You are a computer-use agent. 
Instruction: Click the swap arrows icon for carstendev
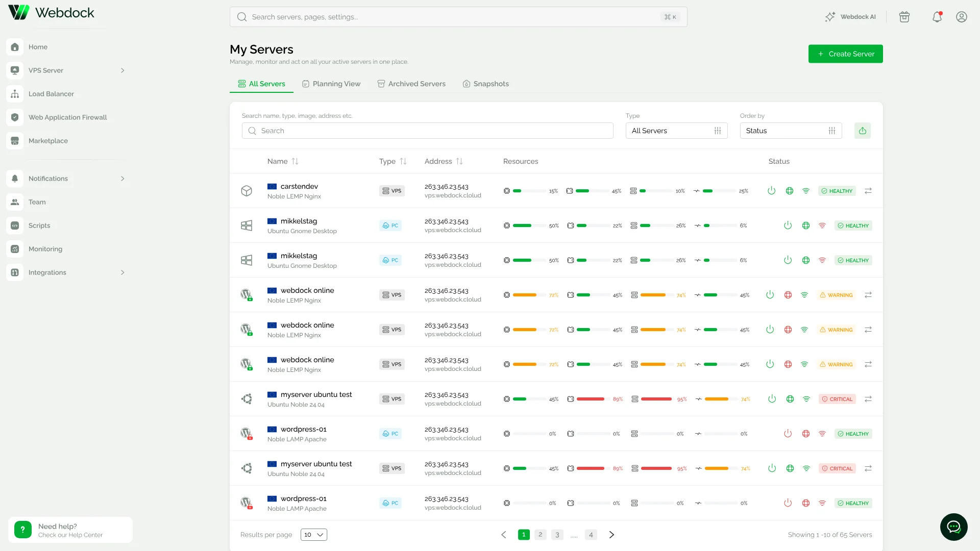[x=868, y=191]
